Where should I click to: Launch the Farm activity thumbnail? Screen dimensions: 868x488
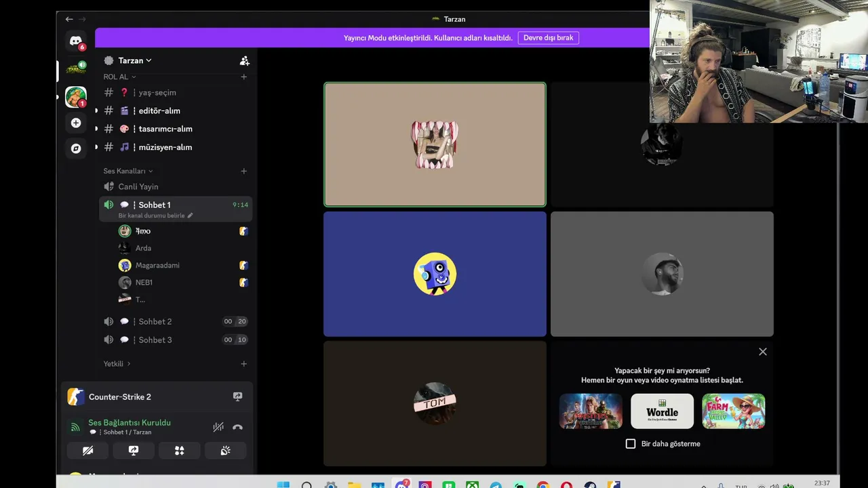tap(734, 411)
